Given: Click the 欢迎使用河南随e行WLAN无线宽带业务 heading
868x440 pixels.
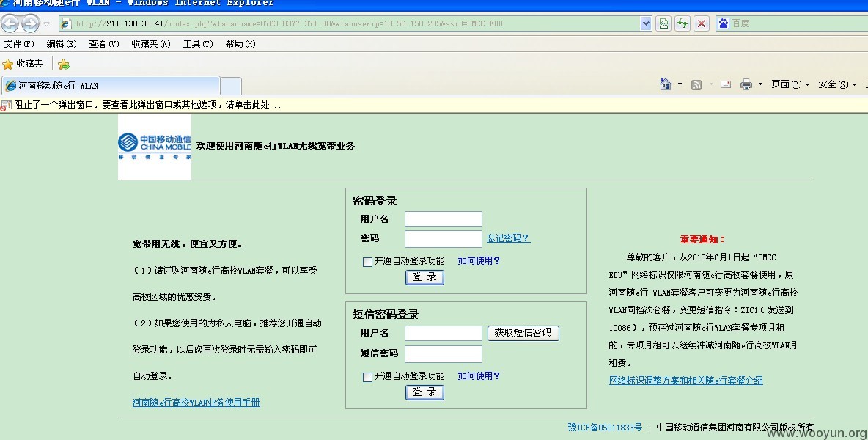Looking at the screenshot, I should point(276,145).
